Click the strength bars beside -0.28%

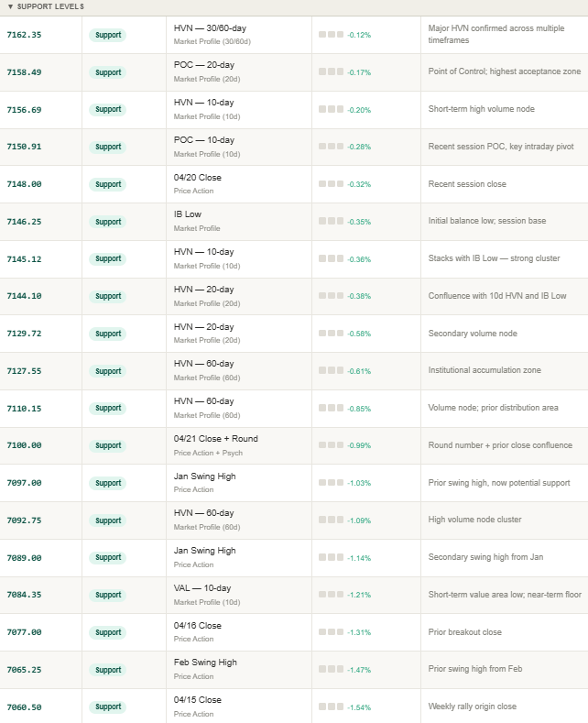tap(331, 147)
